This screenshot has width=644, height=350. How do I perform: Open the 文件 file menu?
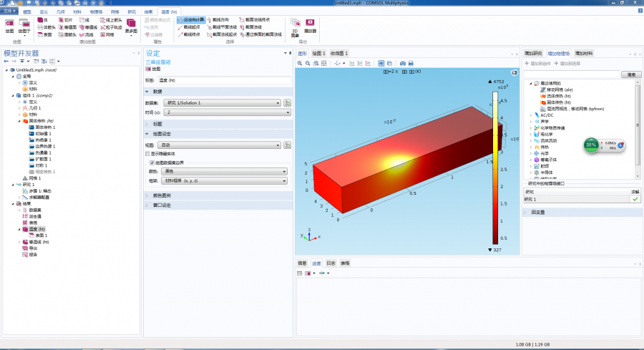pyautogui.click(x=9, y=11)
